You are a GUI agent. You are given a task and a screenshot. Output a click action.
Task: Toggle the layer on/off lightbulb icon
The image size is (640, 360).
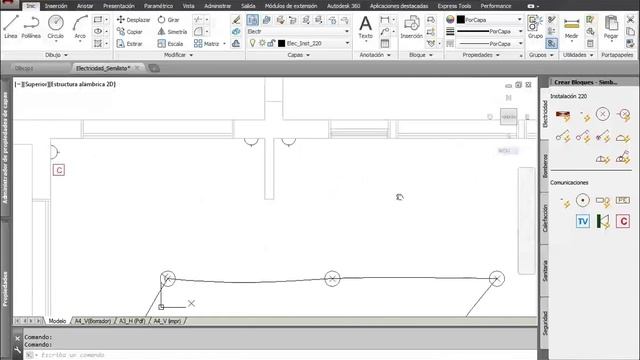pos(252,43)
